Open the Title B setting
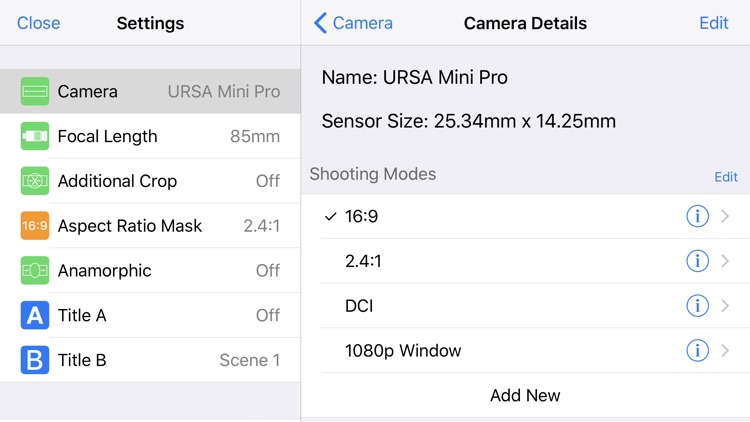This screenshot has width=750, height=422. pos(150,360)
